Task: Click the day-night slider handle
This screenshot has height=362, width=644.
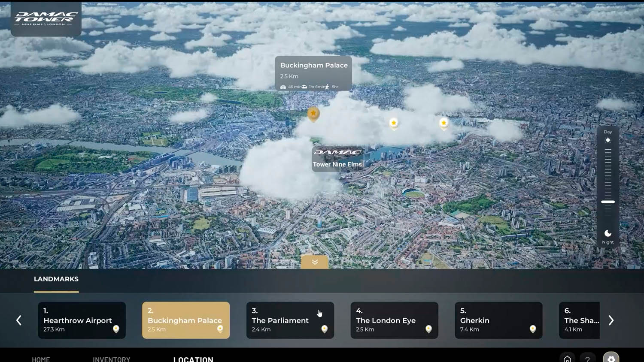Action: pyautogui.click(x=608, y=202)
